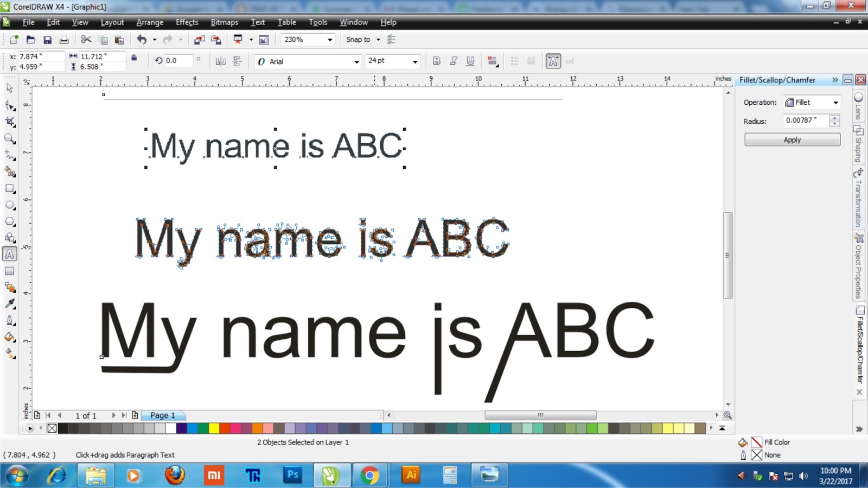Copy the selected objects

(103, 40)
